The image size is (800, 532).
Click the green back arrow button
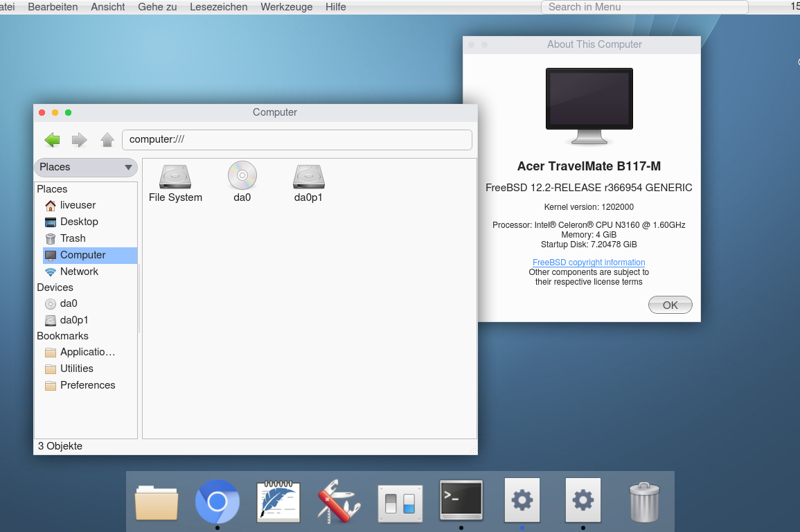(x=52, y=140)
